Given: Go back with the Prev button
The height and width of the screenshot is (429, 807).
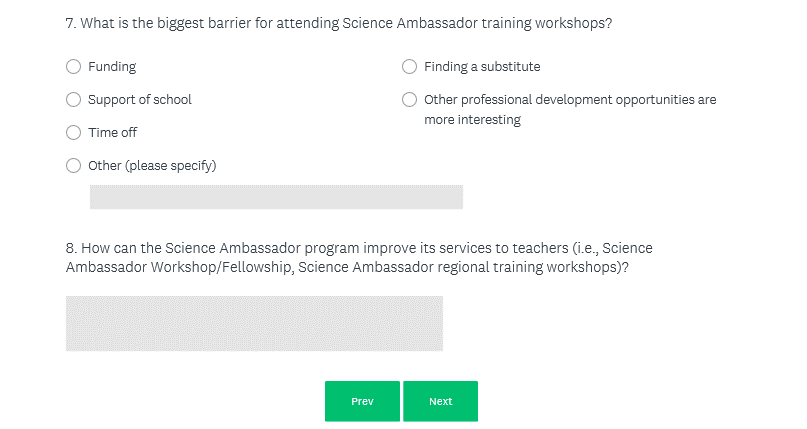Looking at the screenshot, I should coord(362,401).
